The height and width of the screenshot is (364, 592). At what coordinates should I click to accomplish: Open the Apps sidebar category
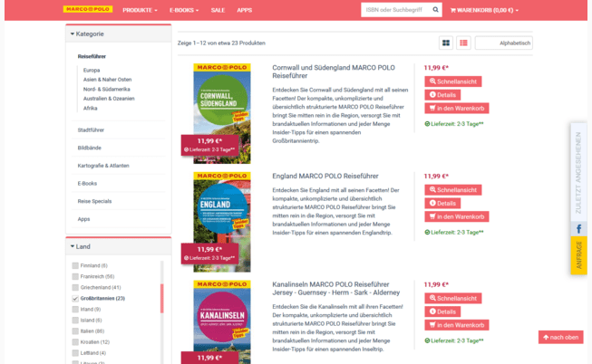[83, 219]
